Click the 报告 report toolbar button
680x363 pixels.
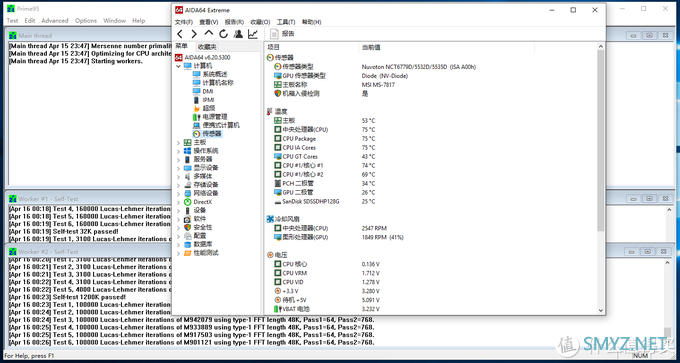tap(282, 34)
